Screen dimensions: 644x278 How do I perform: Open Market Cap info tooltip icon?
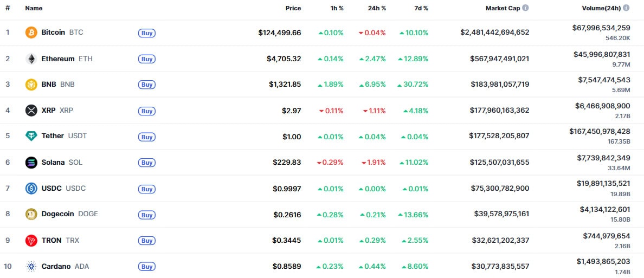coord(525,8)
